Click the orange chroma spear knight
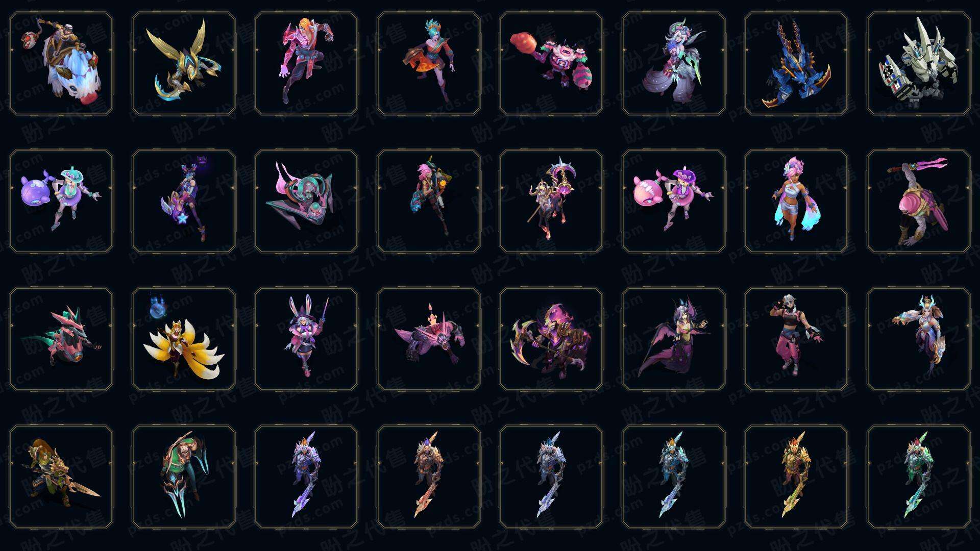The image size is (980, 551). pos(429,477)
